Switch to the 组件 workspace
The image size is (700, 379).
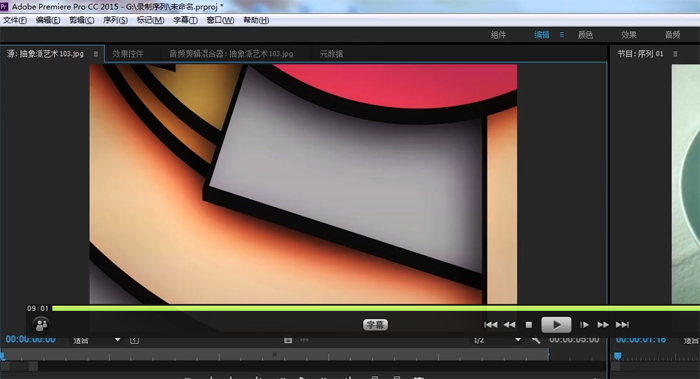[x=498, y=35]
